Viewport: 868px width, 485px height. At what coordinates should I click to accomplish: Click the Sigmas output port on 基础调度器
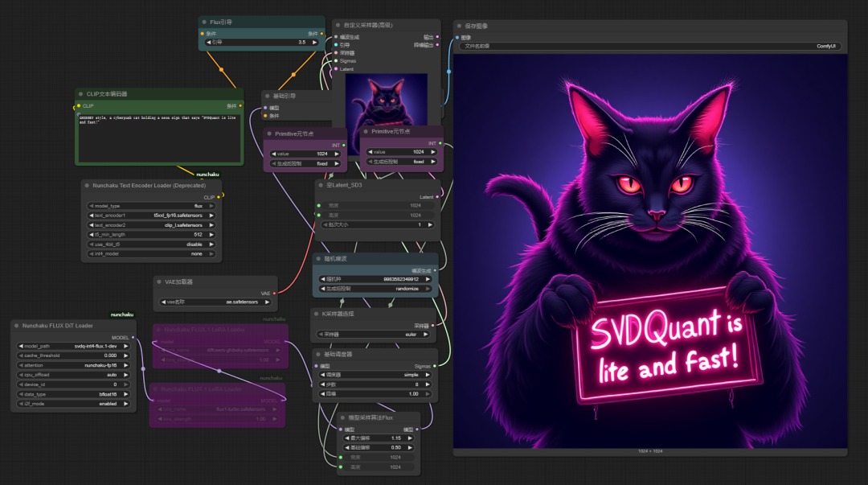(435, 366)
